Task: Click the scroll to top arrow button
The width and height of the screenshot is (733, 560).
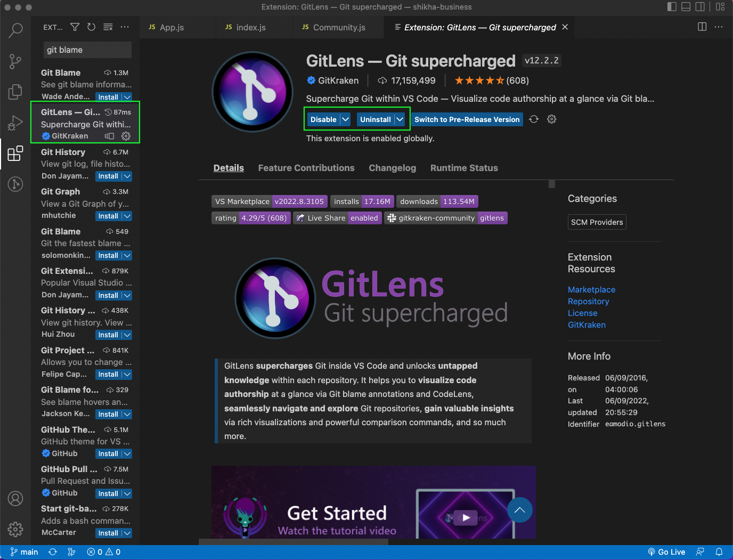Action: [520, 510]
